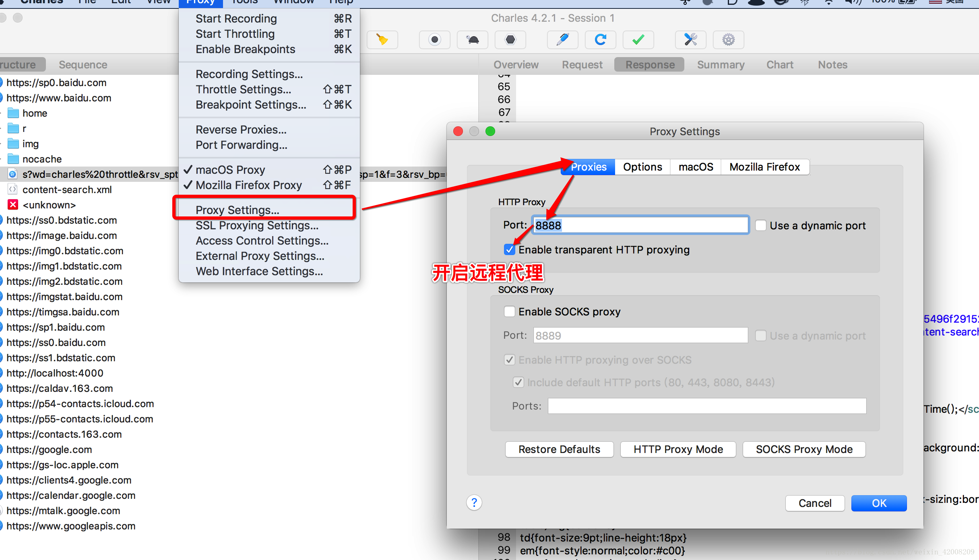Viewport: 979px width, 560px height.
Task: Click the record button in toolbar
Action: pos(435,40)
